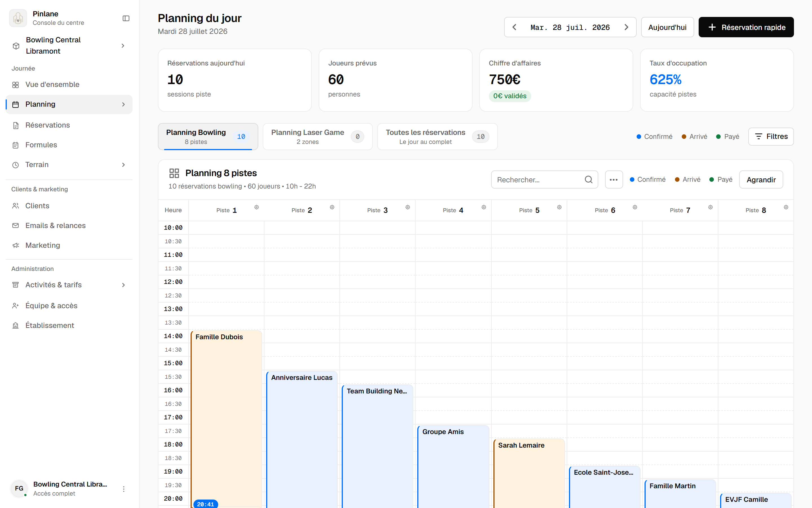
Task: Click the Payé green legend dot in planning header
Action: point(712,179)
